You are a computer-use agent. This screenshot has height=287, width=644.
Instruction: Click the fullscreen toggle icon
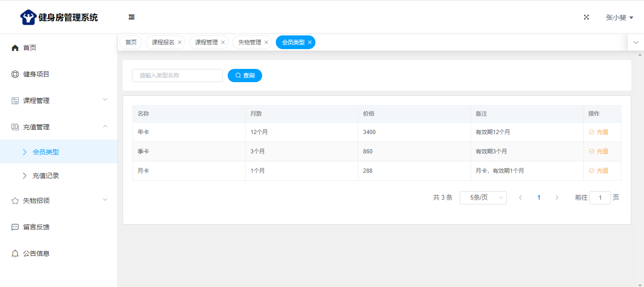pos(586,17)
